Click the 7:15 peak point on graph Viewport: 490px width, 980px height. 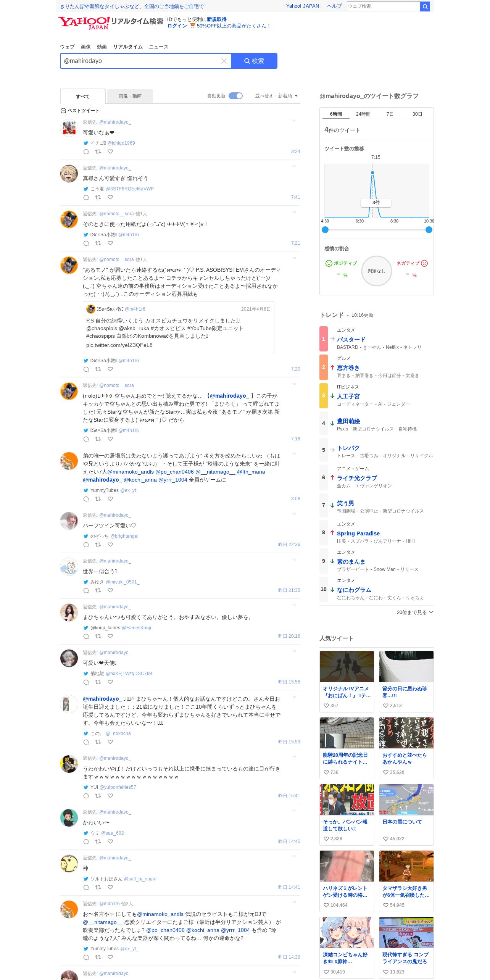tap(372, 173)
